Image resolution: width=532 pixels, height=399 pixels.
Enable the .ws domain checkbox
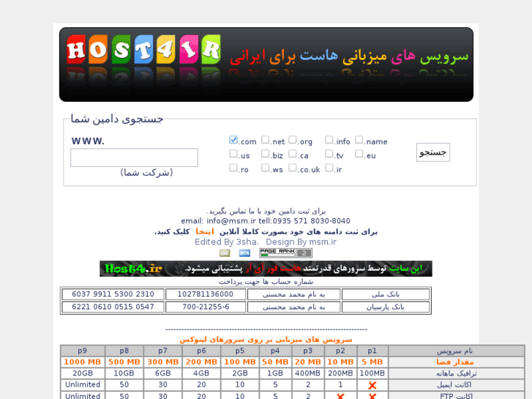[x=266, y=168]
